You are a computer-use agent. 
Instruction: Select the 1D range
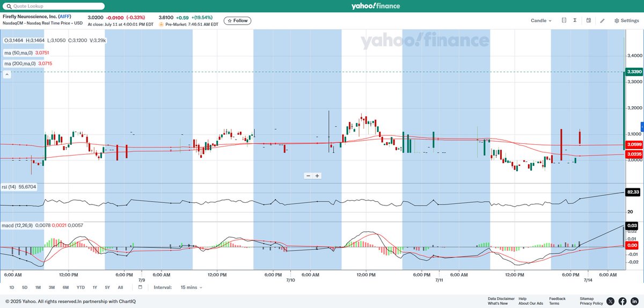(x=12, y=287)
